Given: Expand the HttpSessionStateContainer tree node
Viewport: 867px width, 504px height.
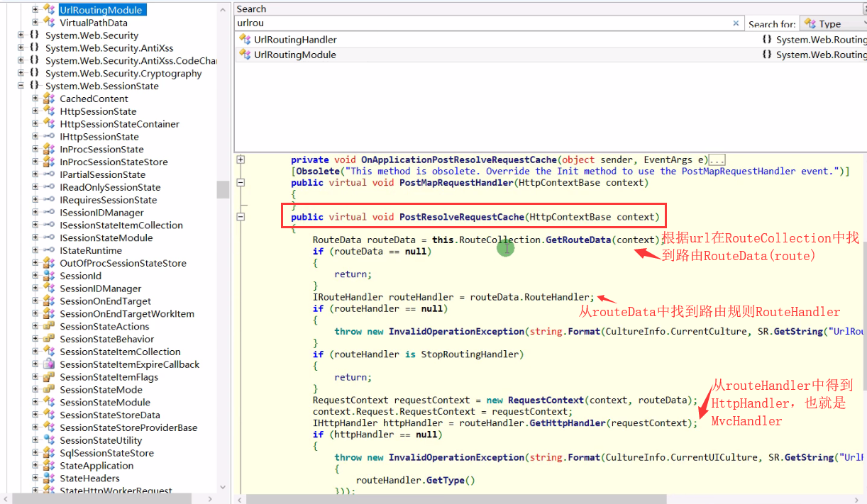Looking at the screenshot, I should click(x=35, y=124).
